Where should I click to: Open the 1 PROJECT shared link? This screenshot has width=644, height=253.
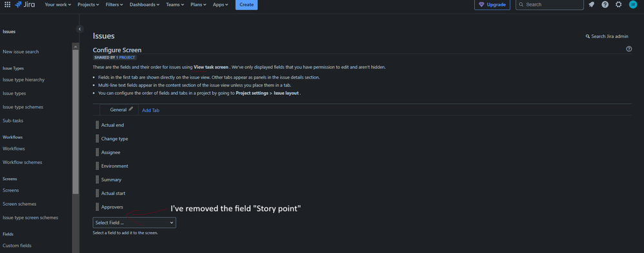pos(126,57)
